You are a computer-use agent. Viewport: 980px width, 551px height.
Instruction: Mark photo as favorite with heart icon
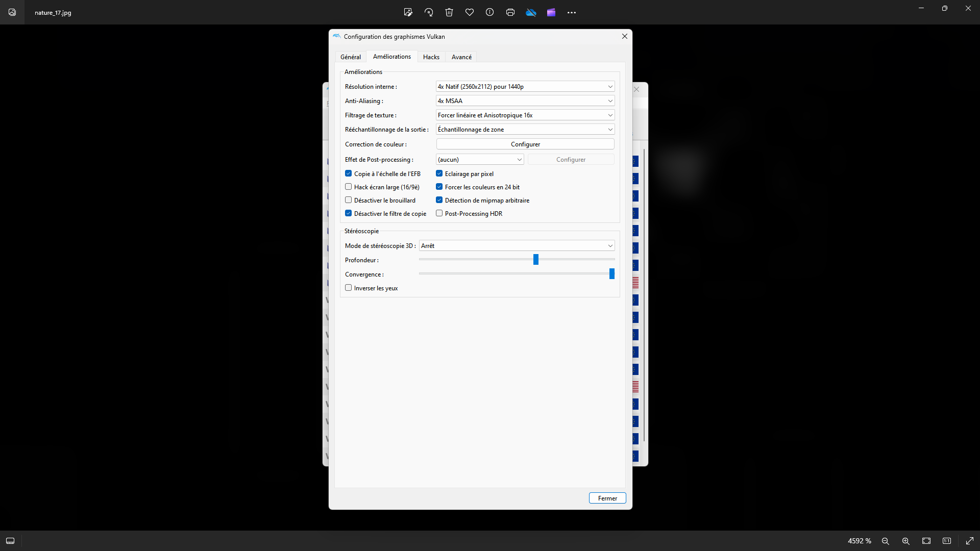[x=470, y=12]
